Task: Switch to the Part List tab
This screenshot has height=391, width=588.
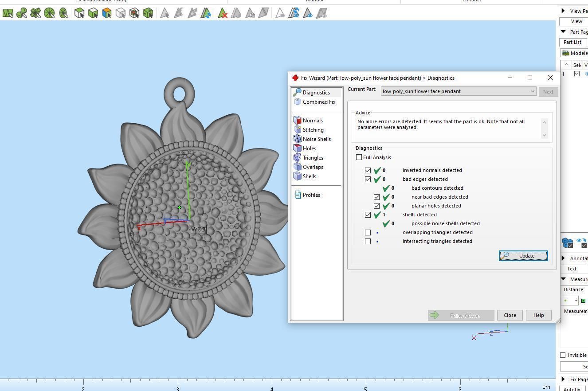Action: click(572, 42)
